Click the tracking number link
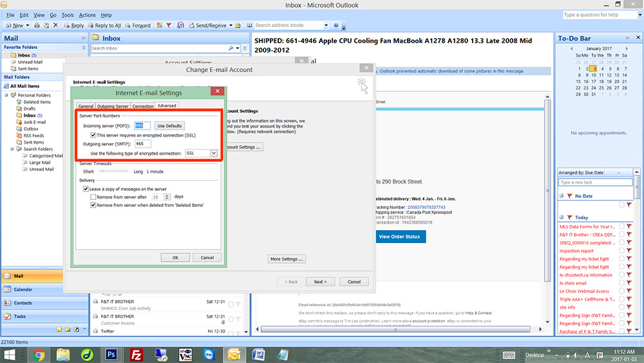The width and height of the screenshot is (644, 363). [426, 207]
